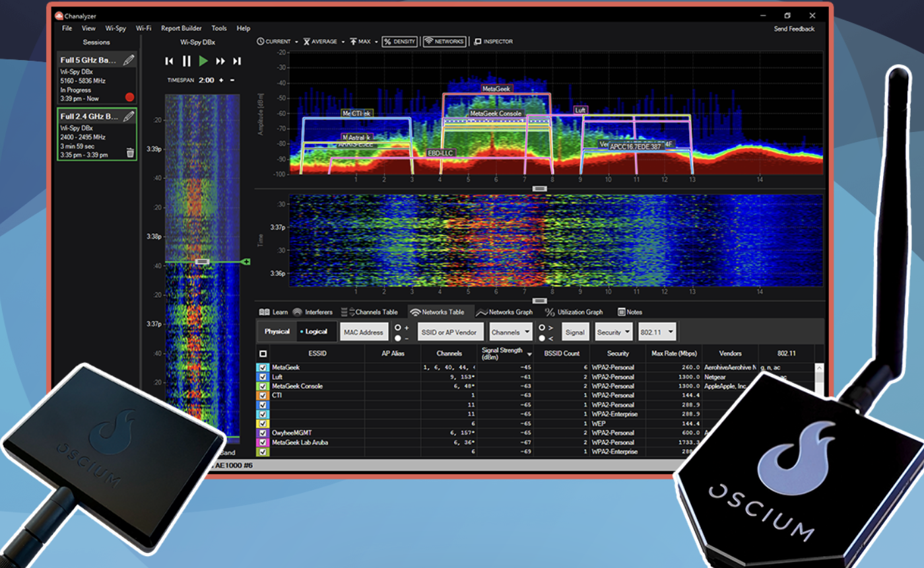
Task: Skip to the end of the recording
Action: point(237,61)
